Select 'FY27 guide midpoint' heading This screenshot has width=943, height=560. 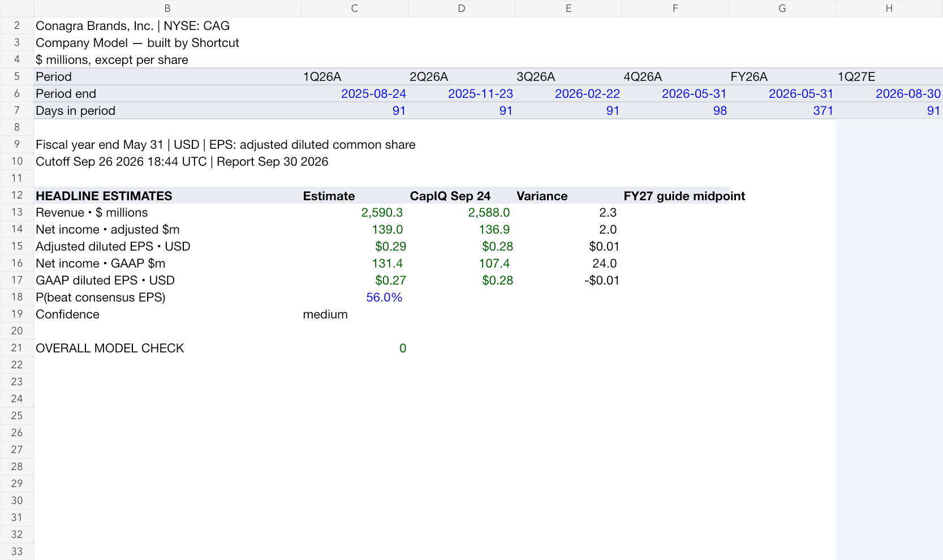684,196
